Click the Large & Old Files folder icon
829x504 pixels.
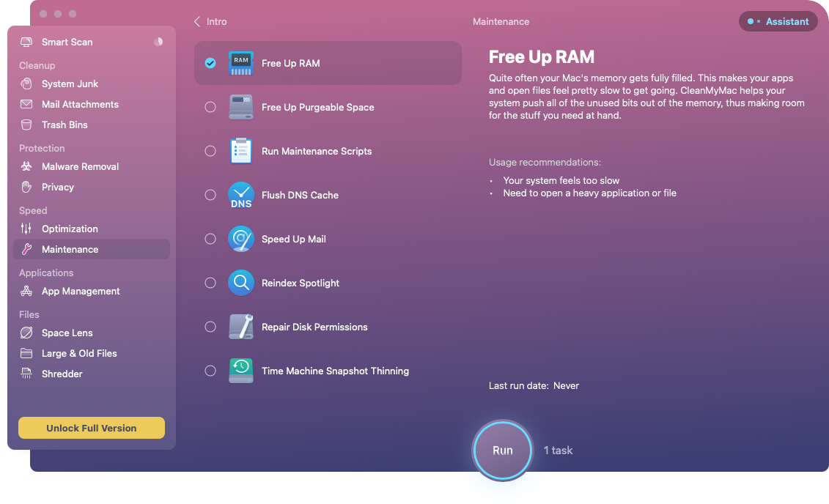[26, 353]
